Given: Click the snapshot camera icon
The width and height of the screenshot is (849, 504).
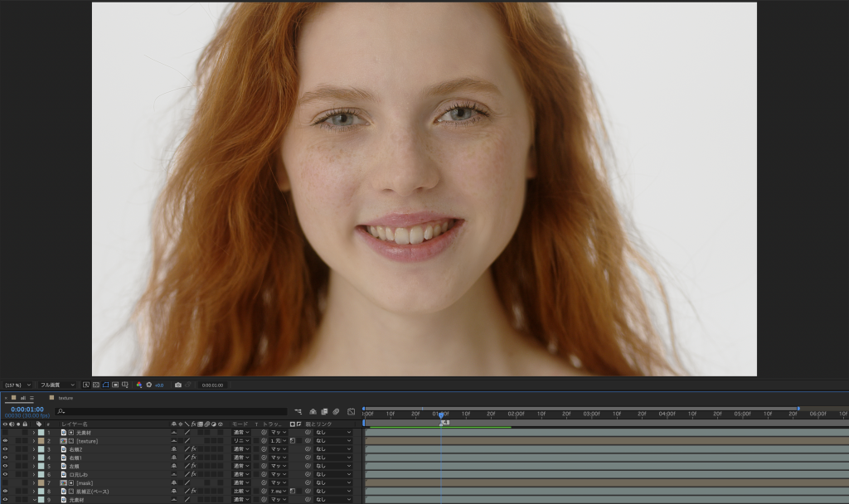Looking at the screenshot, I should click(x=178, y=385).
